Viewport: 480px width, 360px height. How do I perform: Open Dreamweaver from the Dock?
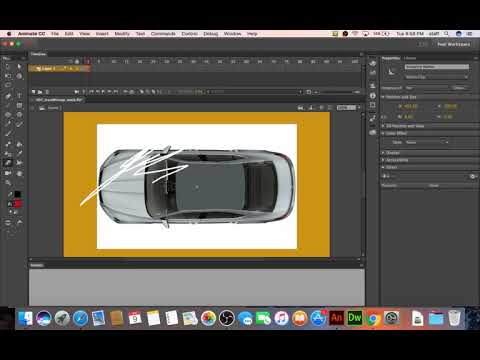pyautogui.click(x=355, y=318)
